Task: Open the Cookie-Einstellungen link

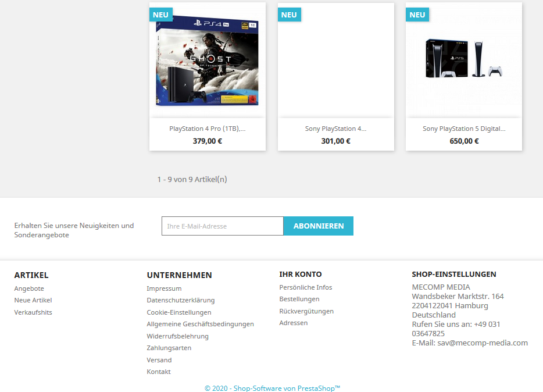Action: (179, 312)
